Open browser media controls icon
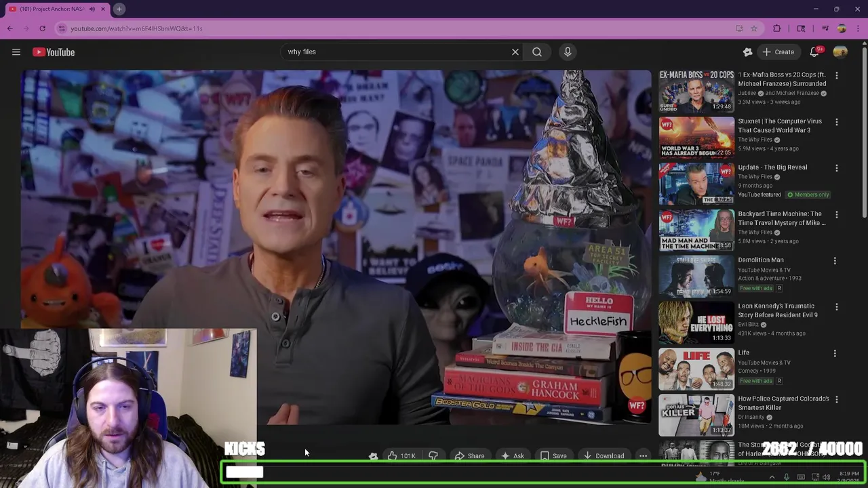Image resolution: width=868 pixels, height=488 pixels. (x=825, y=28)
